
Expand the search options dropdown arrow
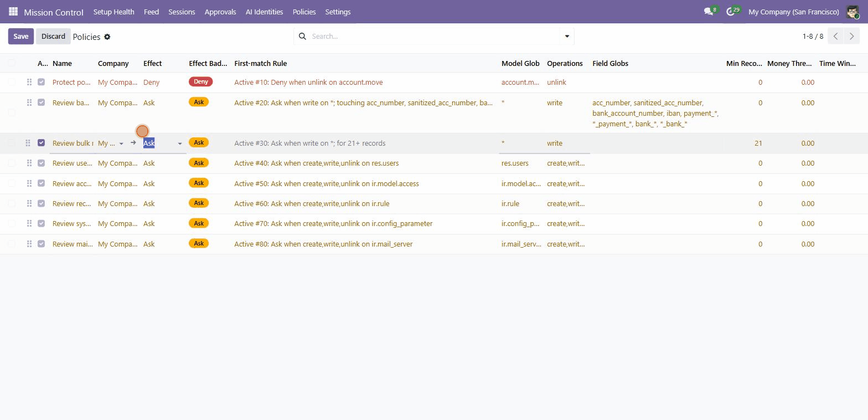point(567,37)
